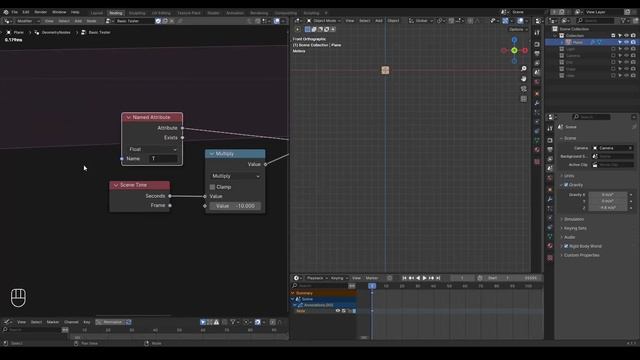Select the Plane object in outliner

coord(578,42)
